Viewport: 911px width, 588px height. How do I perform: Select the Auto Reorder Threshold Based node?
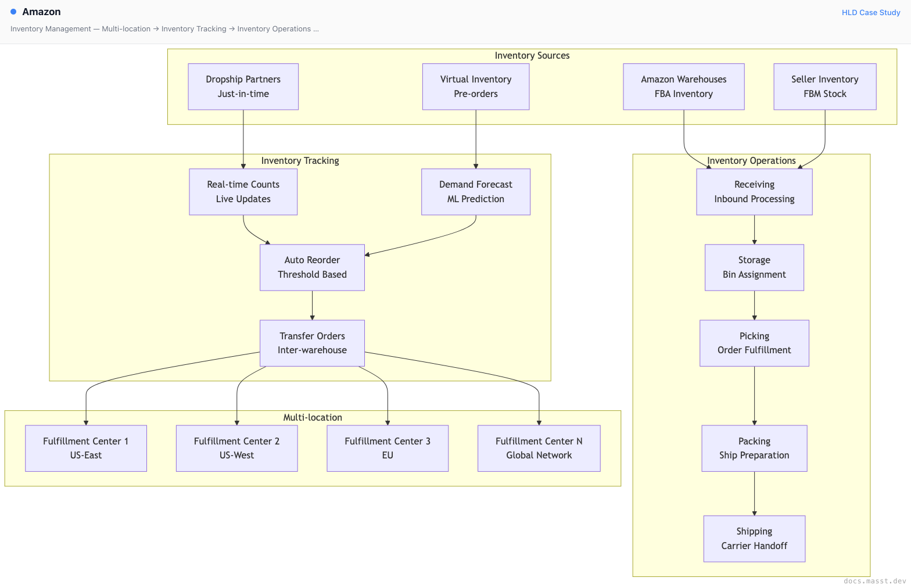click(312, 267)
